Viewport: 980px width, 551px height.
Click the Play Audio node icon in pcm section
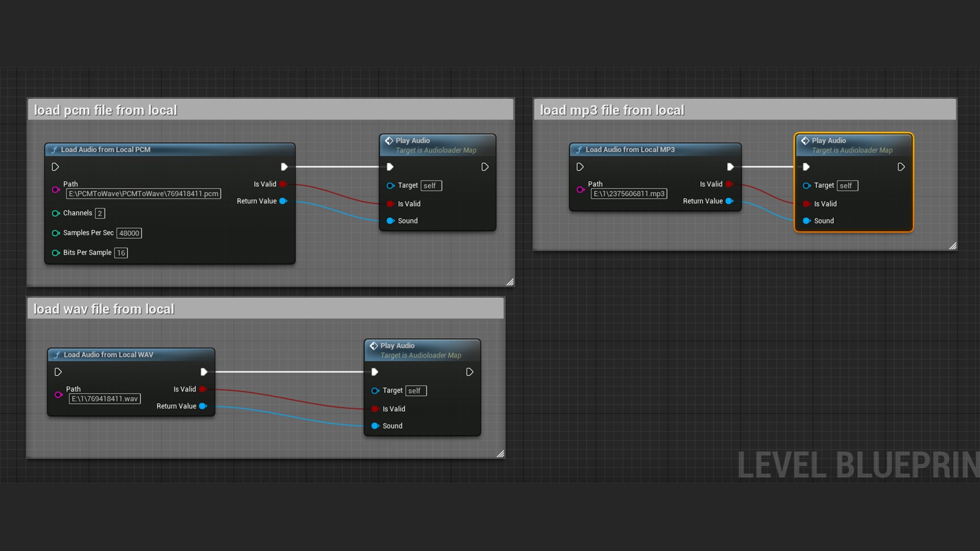390,141
